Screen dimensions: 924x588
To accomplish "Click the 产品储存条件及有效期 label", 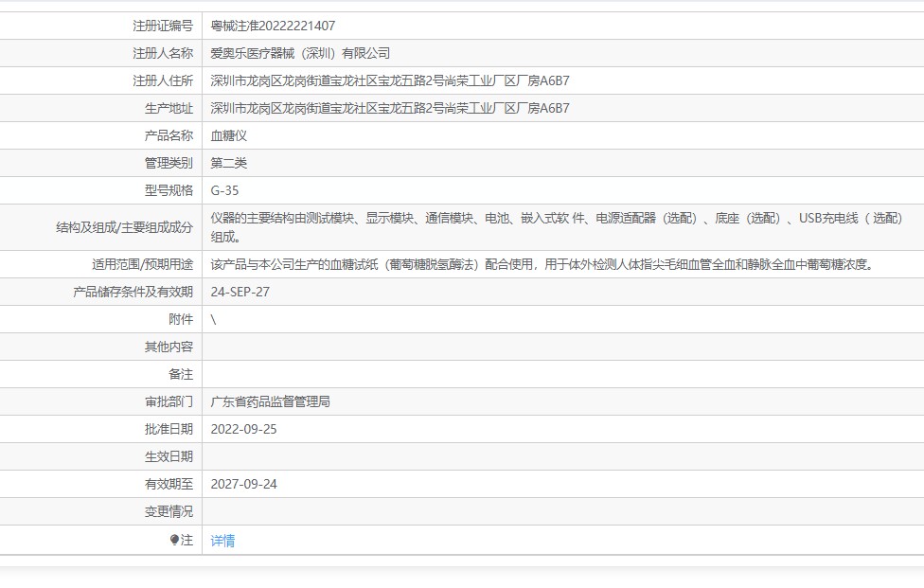I will click(x=133, y=292).
